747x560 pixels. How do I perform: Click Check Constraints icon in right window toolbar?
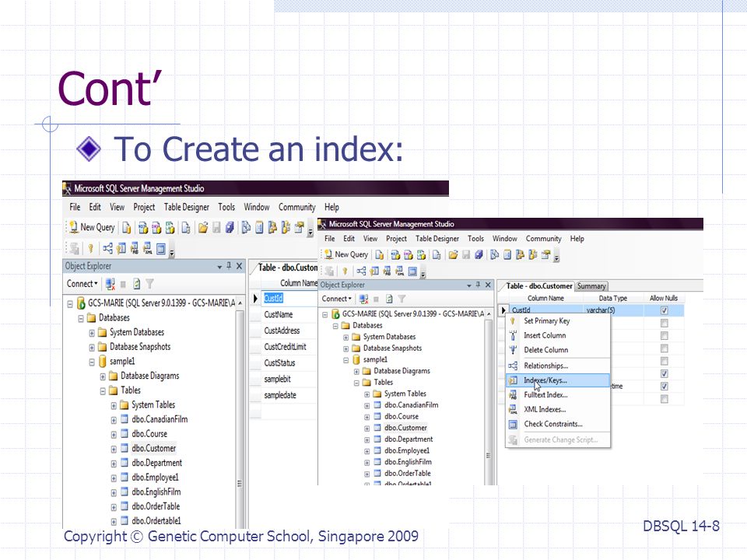coord(412,271)
